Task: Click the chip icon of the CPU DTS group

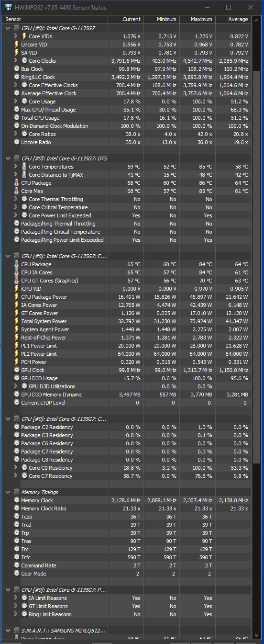Action: (x=17, y=158)
